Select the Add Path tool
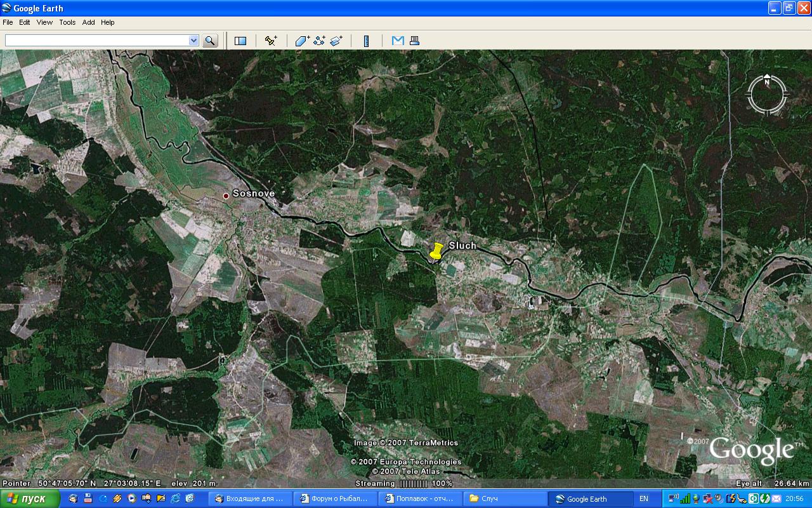The image size is (812, 508). pos(319,41)
